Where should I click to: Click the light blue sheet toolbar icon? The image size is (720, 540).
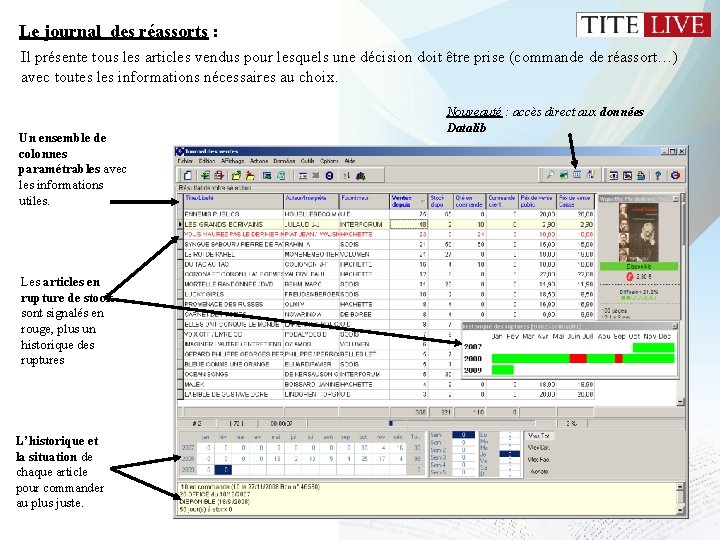click(281, 175)
